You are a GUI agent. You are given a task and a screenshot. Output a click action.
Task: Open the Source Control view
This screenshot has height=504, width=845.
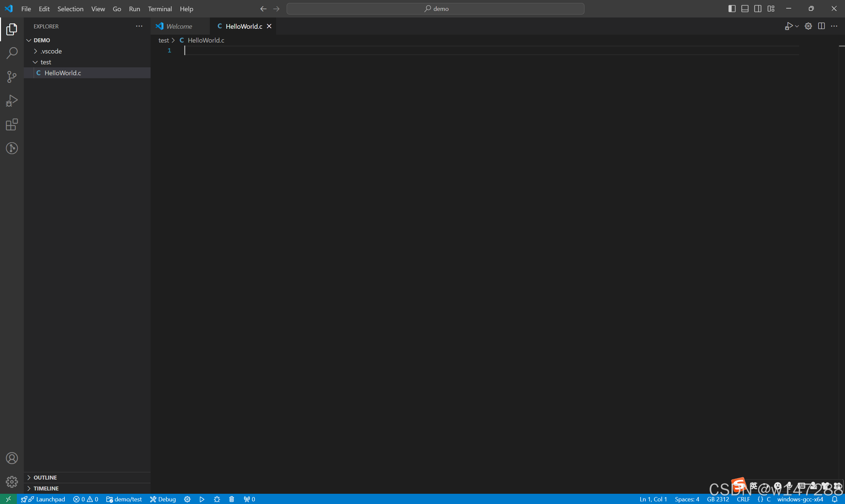(12, 77)
